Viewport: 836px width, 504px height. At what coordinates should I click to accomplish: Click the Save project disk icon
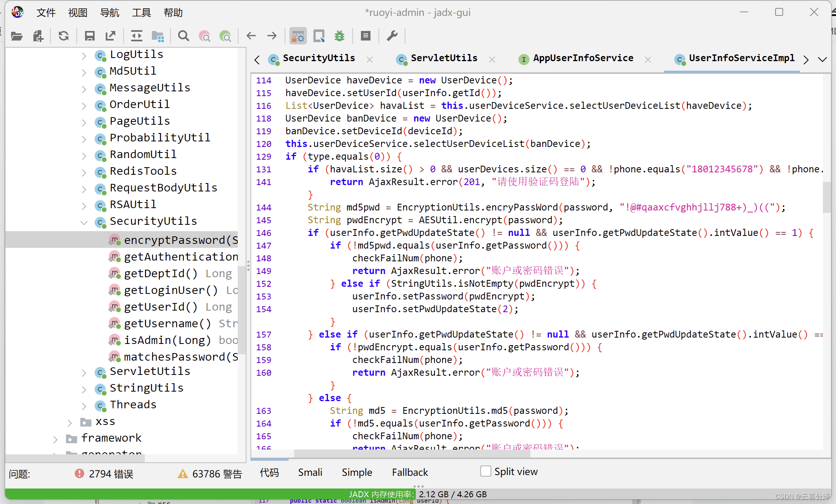[x=89, y=36]
